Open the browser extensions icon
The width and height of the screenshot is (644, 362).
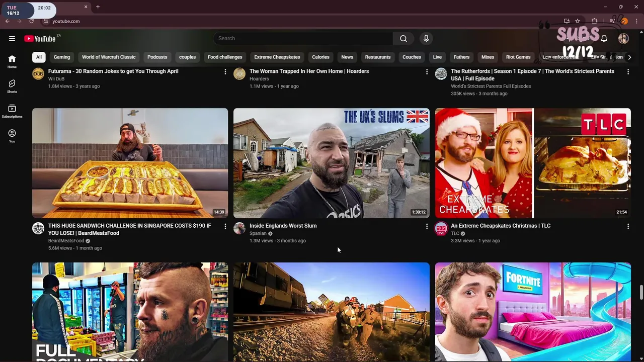pyautogui.click(x=594, y=21)
